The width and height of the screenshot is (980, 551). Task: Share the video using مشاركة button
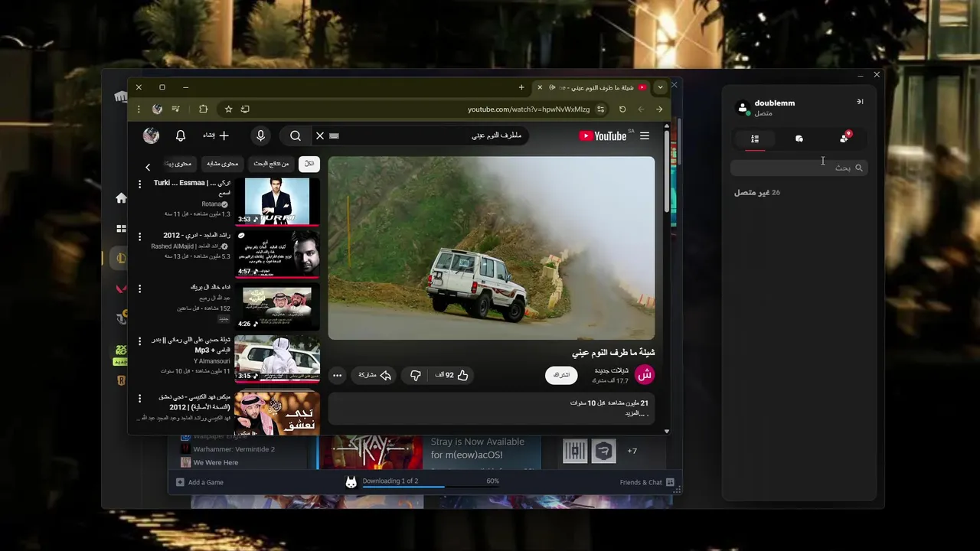coord(375,375)
